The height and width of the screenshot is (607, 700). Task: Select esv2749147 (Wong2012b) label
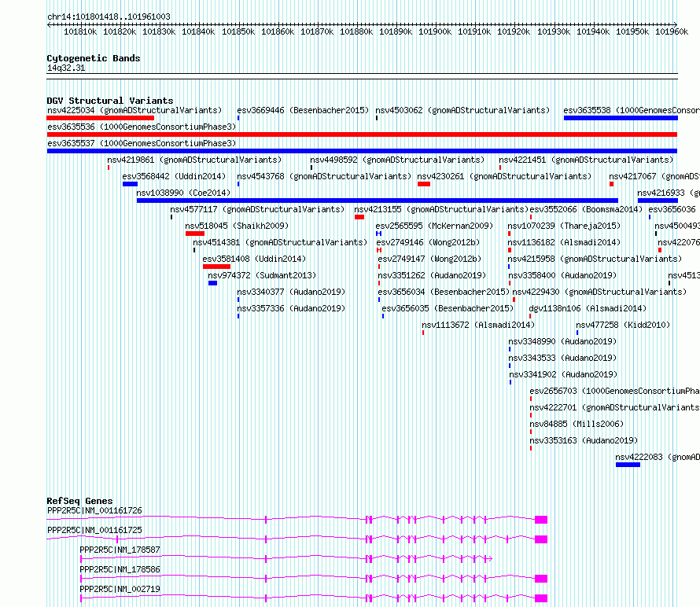pyautogui.click(x=429, y=259)
